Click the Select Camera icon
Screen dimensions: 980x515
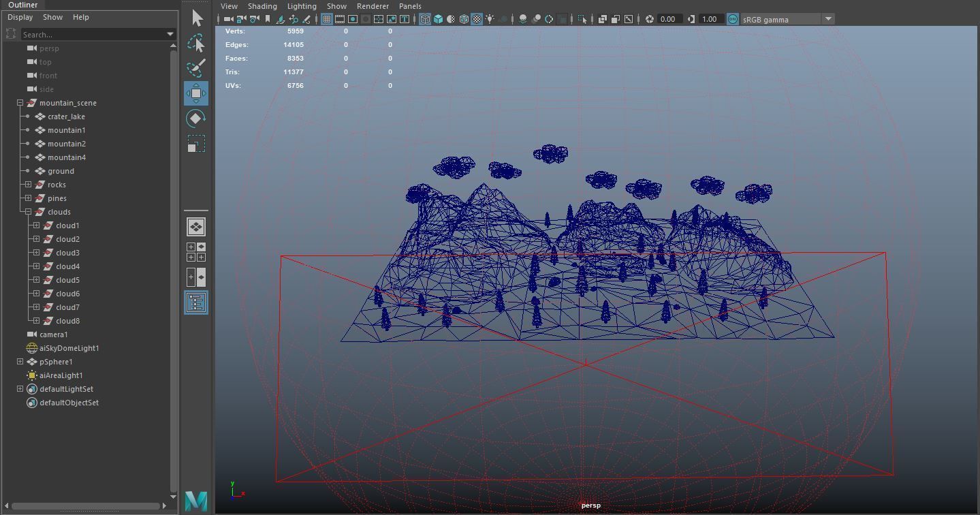229,19
